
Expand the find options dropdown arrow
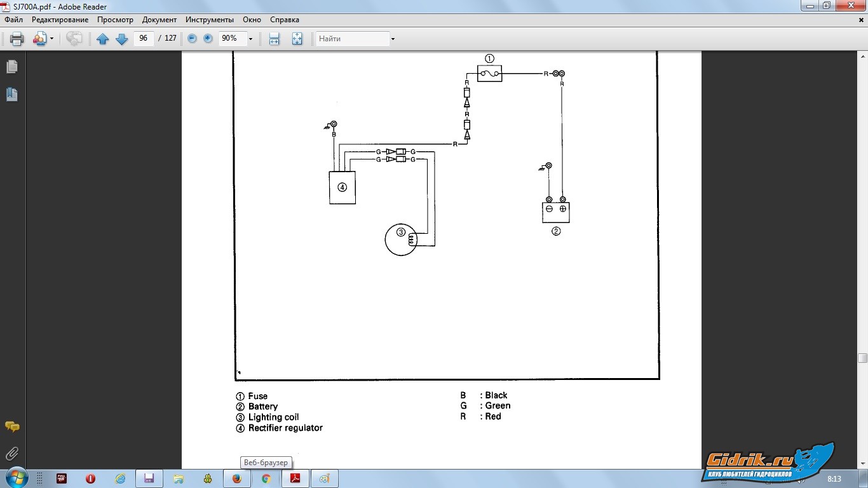point(393,39)
